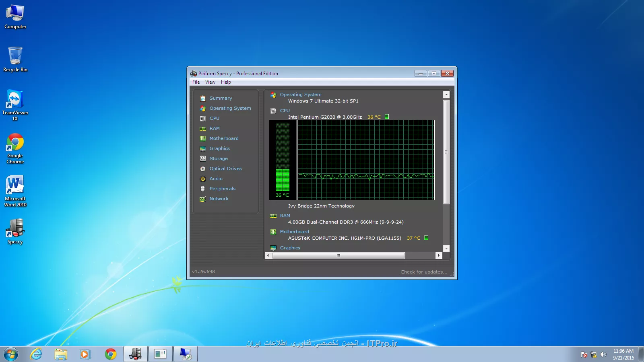Image resolution: width=644 pixels, height=362 pixels.
Task: Click the CPU temperature history graph
Action: point(366,160)
